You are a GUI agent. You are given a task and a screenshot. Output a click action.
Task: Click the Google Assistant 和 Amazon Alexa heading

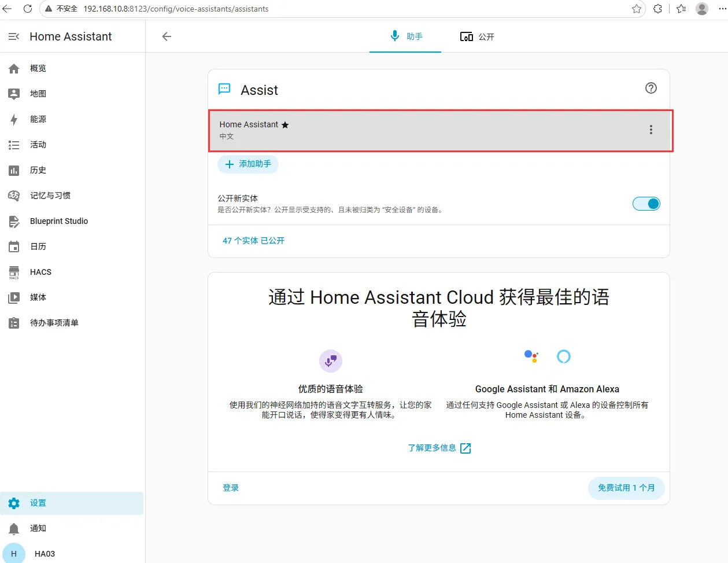point(547,389)
